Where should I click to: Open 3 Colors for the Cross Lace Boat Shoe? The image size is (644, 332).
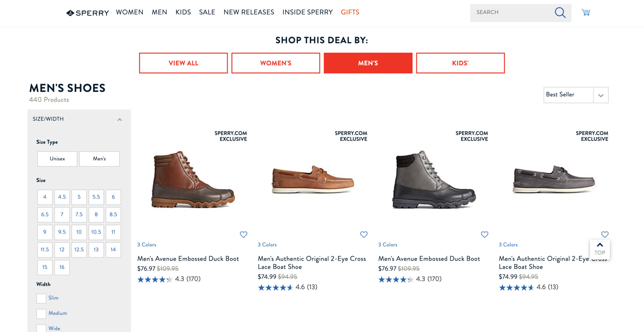pyautogui.click(x=267, y=244)
